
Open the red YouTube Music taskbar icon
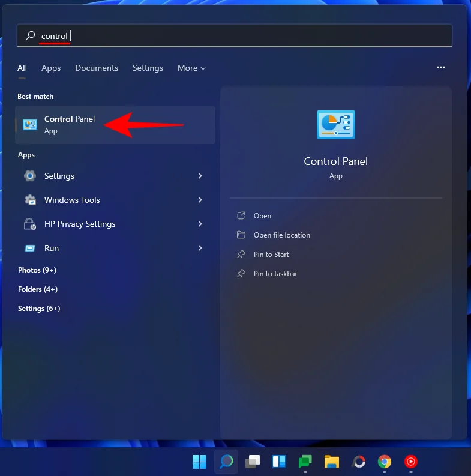(x=411, y=462)
